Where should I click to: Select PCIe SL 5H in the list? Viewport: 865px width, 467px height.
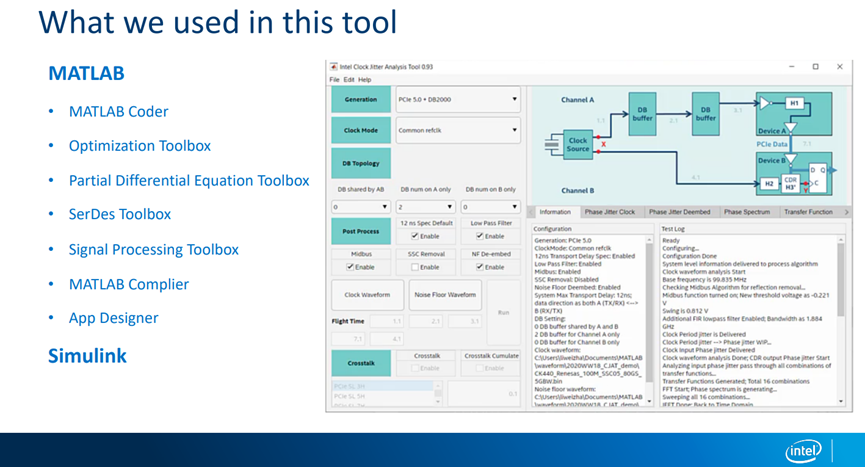click(x=383, y=396)
